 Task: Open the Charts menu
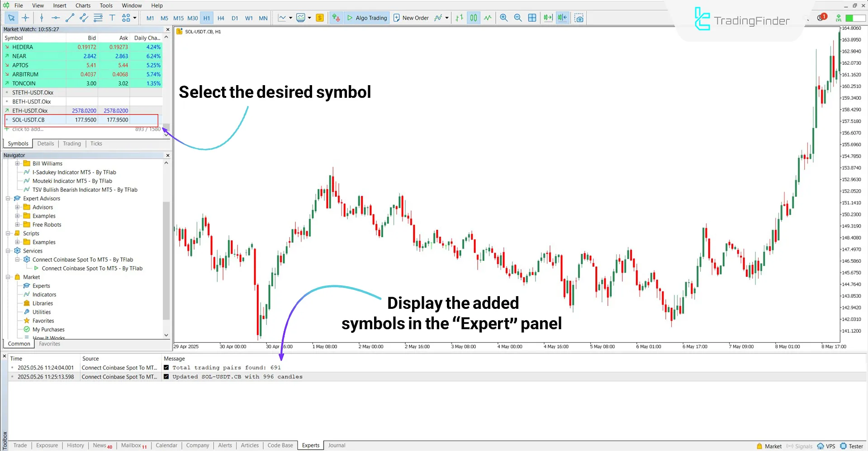(83, 5)
